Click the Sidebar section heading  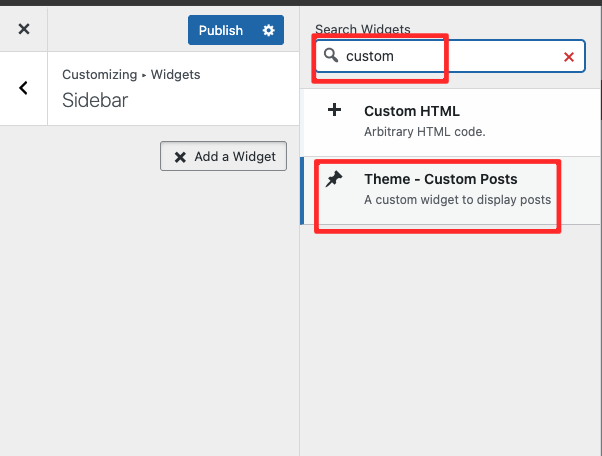(96, 100)
